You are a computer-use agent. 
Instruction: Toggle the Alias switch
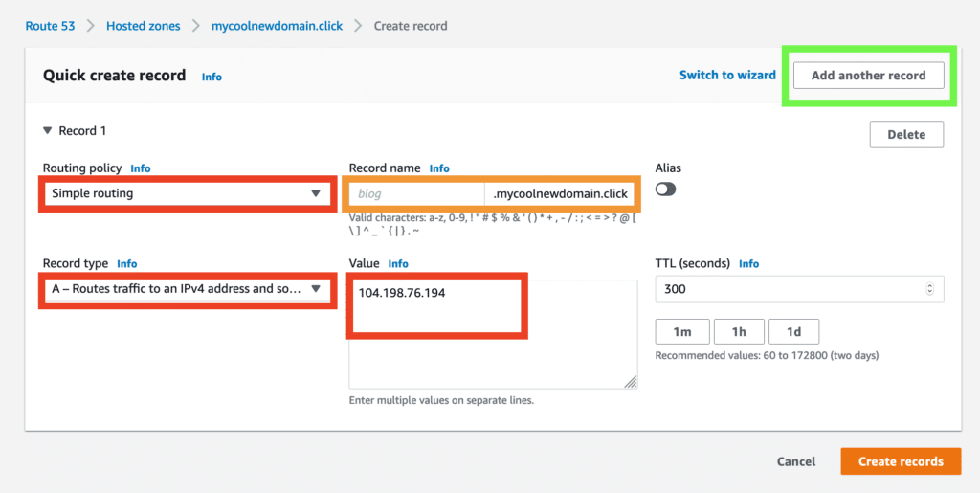pos(665,190)
